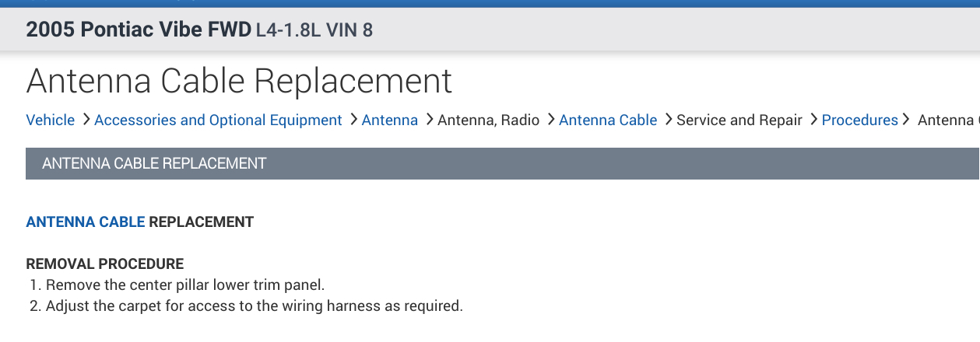Click the chevron before Procedures breadcrumb
This screenshot has height=342, width=980.
[x=812, y=120]
